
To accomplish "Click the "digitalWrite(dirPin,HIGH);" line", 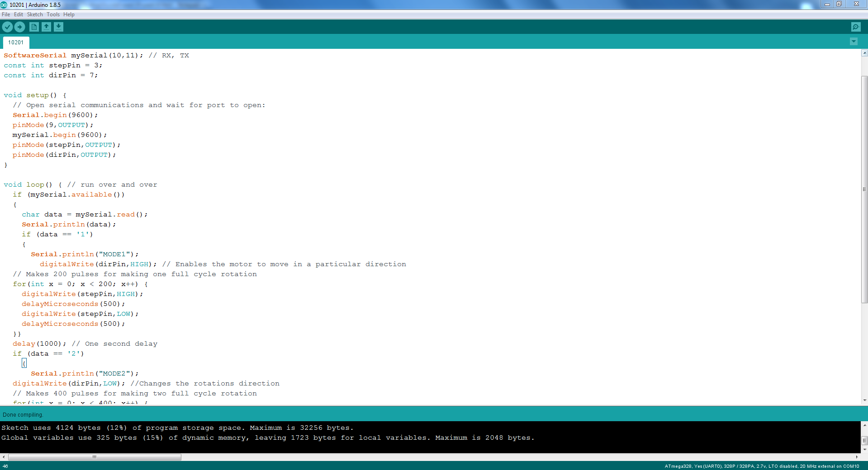I will pos(98,264).
